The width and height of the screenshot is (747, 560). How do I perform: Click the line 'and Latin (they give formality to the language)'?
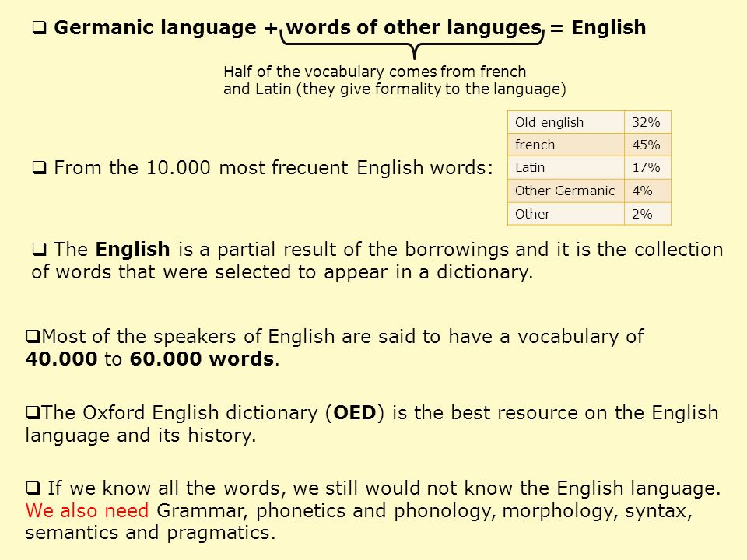click(395, 89)
